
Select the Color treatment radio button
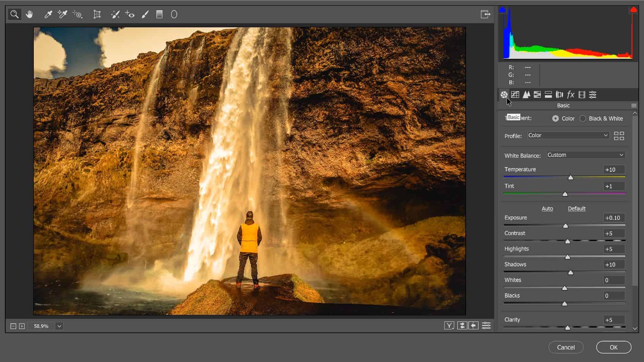[x=556, y=119]
